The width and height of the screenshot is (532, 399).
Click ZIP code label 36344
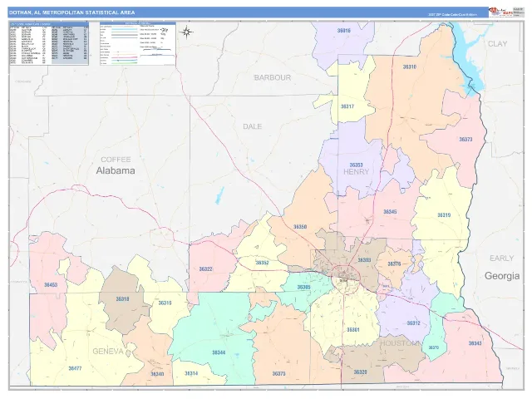click(x=219, y=352)
